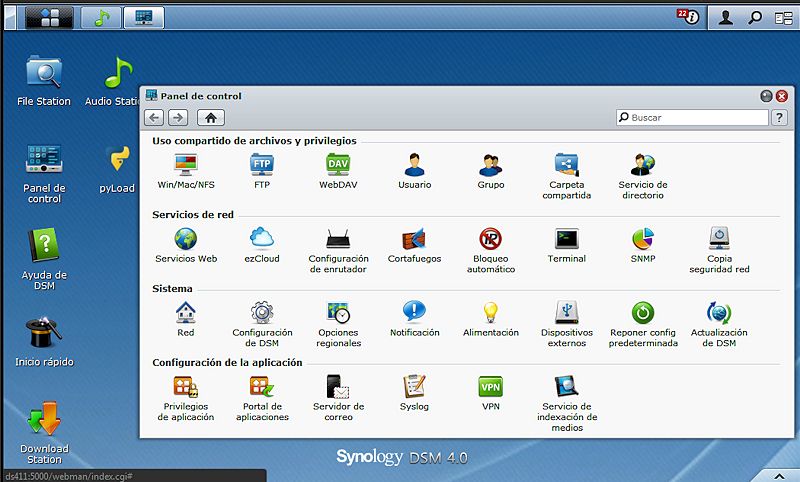
Task: Select Panel de control taskbar item
Action: tap(144, 18)
